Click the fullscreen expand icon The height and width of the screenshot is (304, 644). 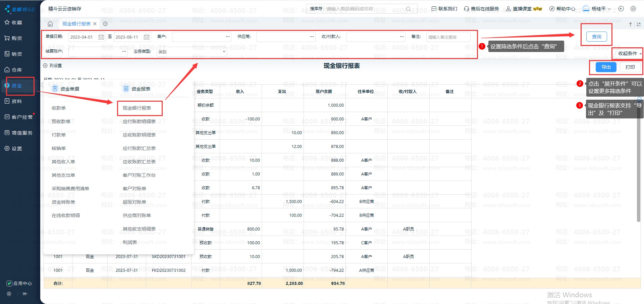639,24
